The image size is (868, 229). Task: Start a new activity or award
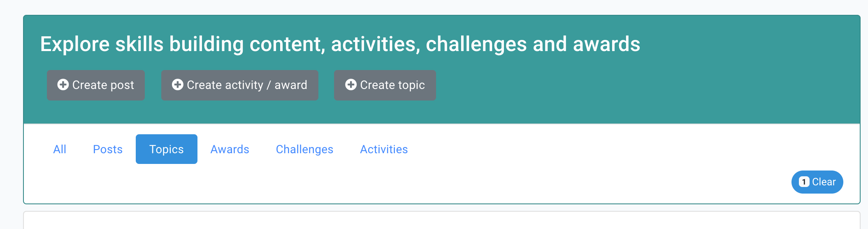click(x=240, y=85)
